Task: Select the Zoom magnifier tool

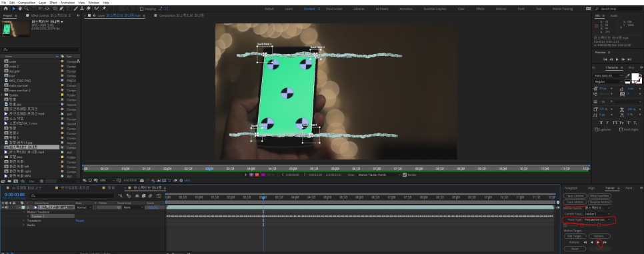Action: tap(26, 8)
